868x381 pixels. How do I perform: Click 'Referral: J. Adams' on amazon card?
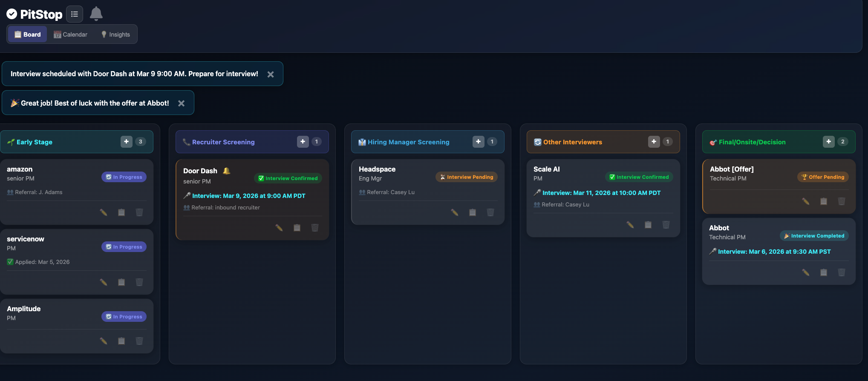pyautogui.click(x=38, y=192)
